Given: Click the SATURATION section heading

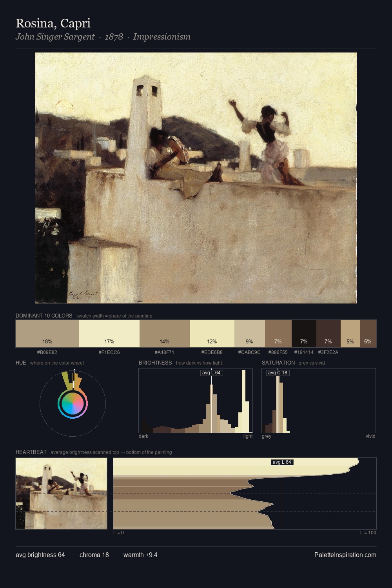Looking at the screenshot, I should 278,363.
